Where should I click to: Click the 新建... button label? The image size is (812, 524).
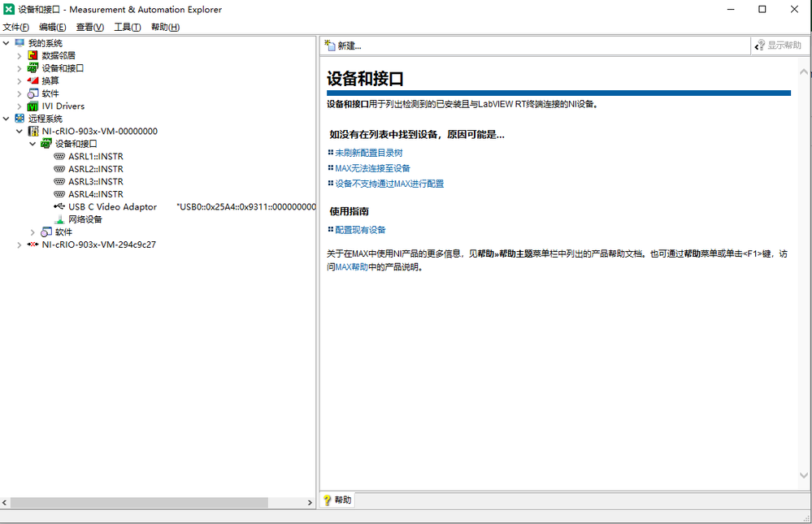pyautogui.click(x=350, y=46)
